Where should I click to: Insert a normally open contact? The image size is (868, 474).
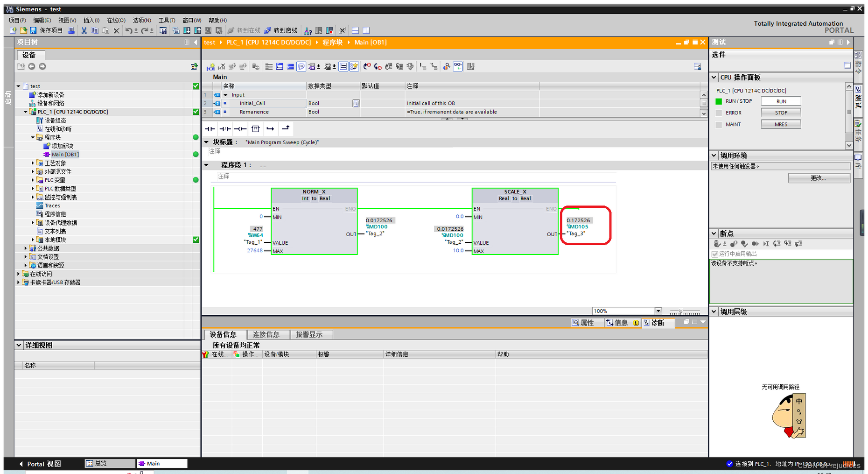click(x=210, y=128)
